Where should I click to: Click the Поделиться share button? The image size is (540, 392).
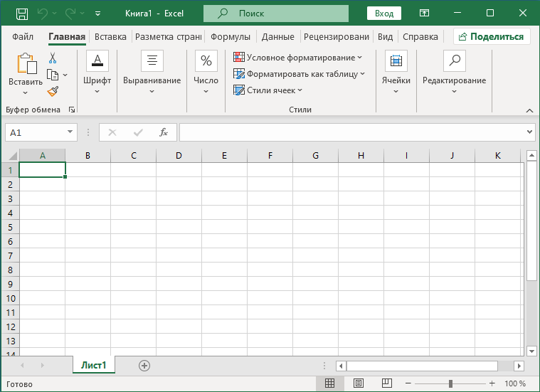point(491,37)
